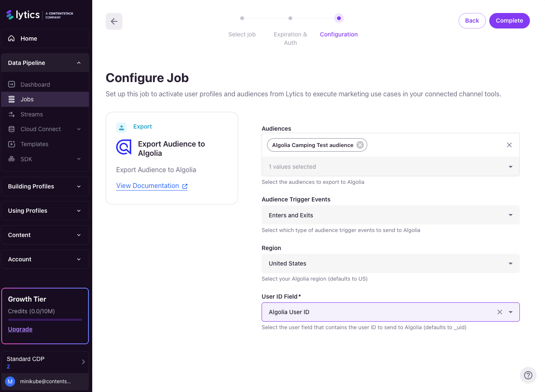The height and width of the screenshot is (392, 545).
Task: Click Configure Job heading
Action: [x=147, y=78]
